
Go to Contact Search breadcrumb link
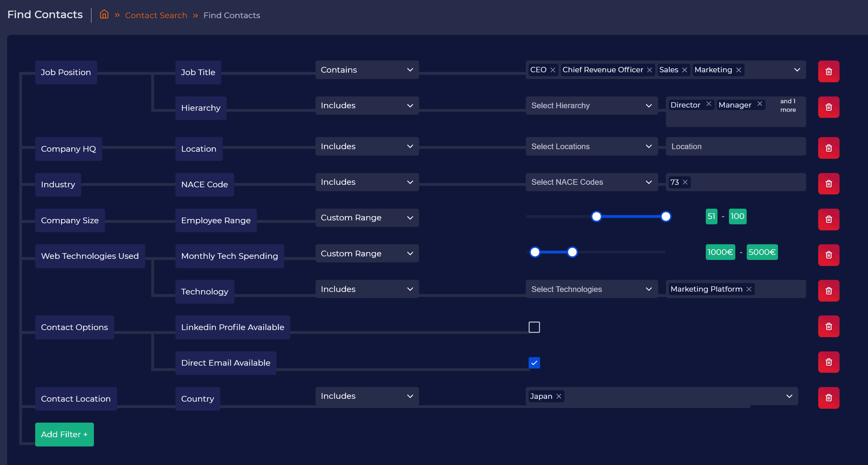click(x=156, y=15)
